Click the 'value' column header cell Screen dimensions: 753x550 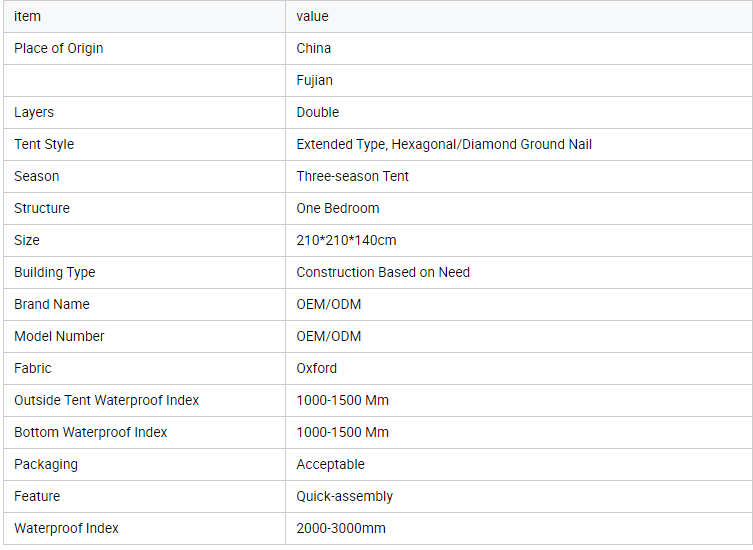tap(312, 16)
